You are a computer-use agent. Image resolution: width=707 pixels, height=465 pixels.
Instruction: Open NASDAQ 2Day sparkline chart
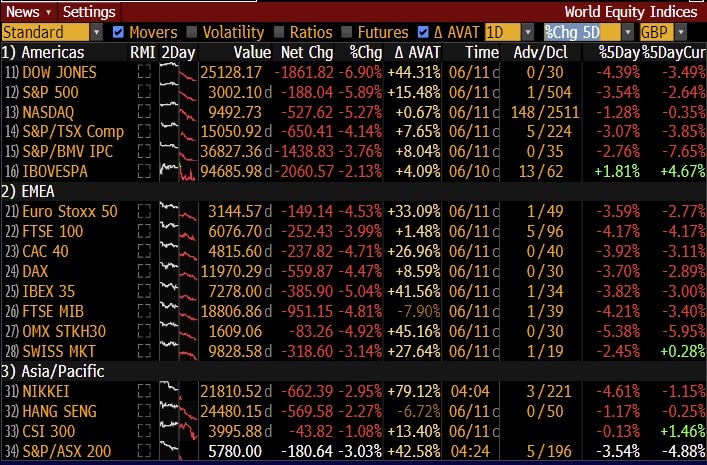[x=179, y=112]
